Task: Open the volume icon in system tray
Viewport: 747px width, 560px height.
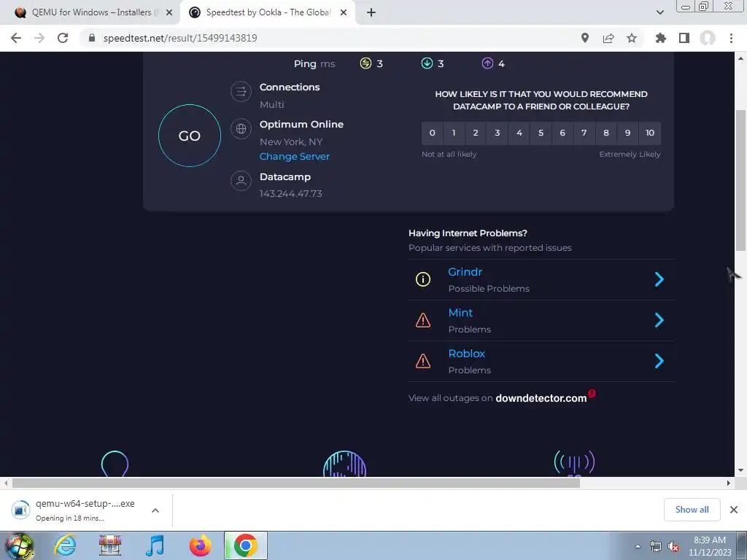Action: tap(673, 547)
